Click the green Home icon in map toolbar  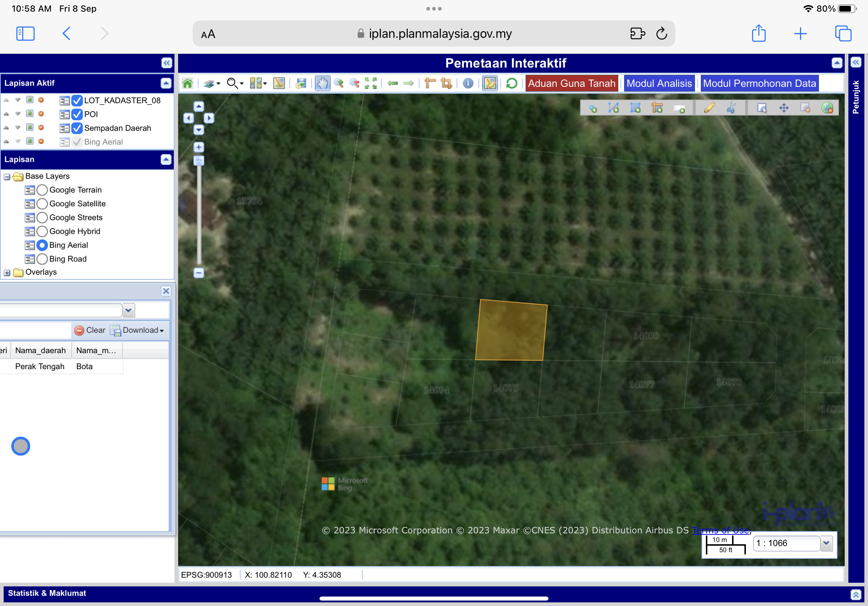coord(188,83)
